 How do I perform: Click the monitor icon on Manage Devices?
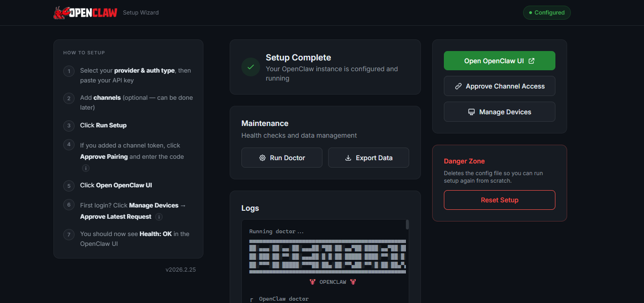point(471,112)
